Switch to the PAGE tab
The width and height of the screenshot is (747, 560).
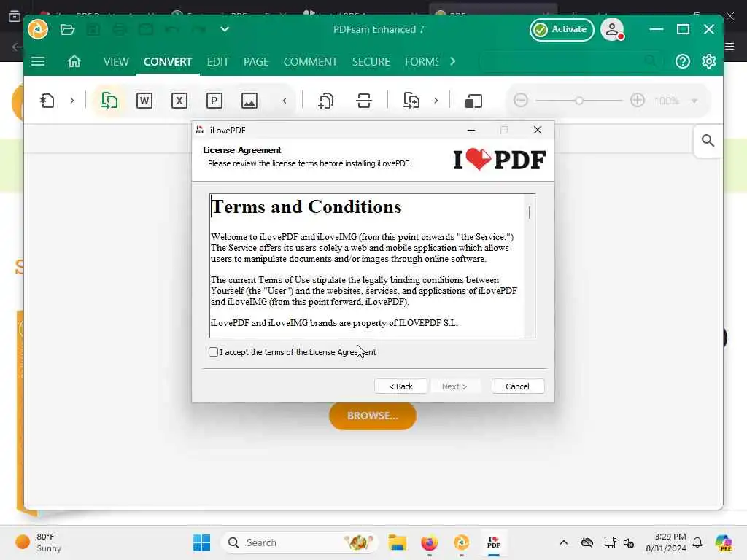(x=256, y=62)
